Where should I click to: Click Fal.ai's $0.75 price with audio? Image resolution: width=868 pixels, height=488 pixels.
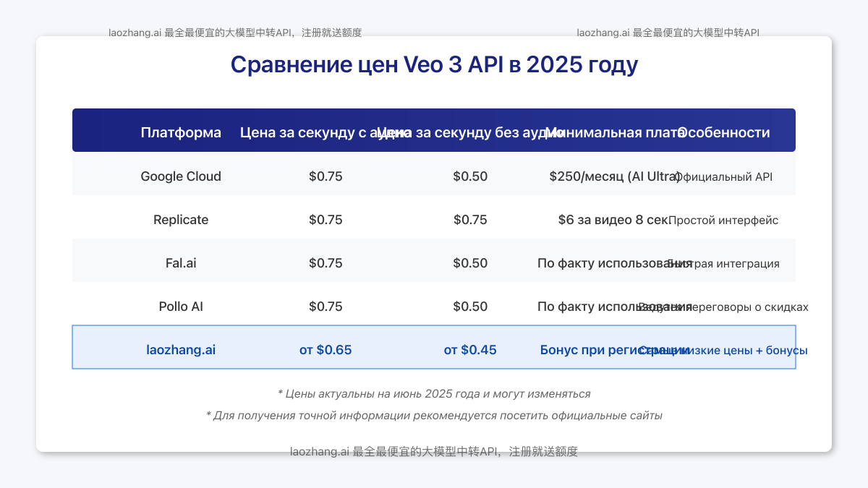pos(325,263)
